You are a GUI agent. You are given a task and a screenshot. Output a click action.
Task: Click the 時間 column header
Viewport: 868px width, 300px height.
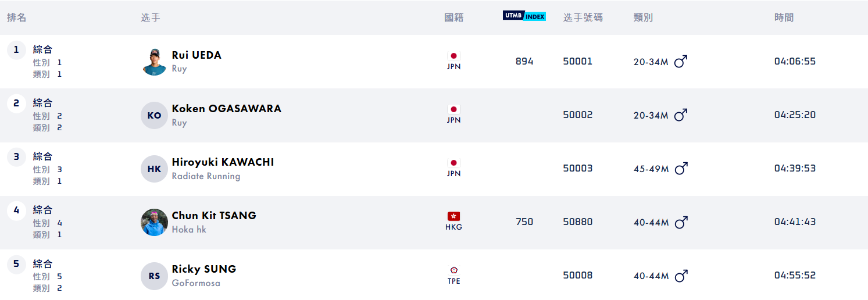[784, 17]
